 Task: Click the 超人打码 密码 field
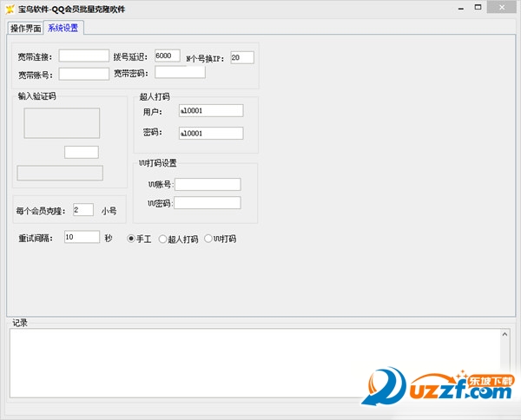coord(211,133)
